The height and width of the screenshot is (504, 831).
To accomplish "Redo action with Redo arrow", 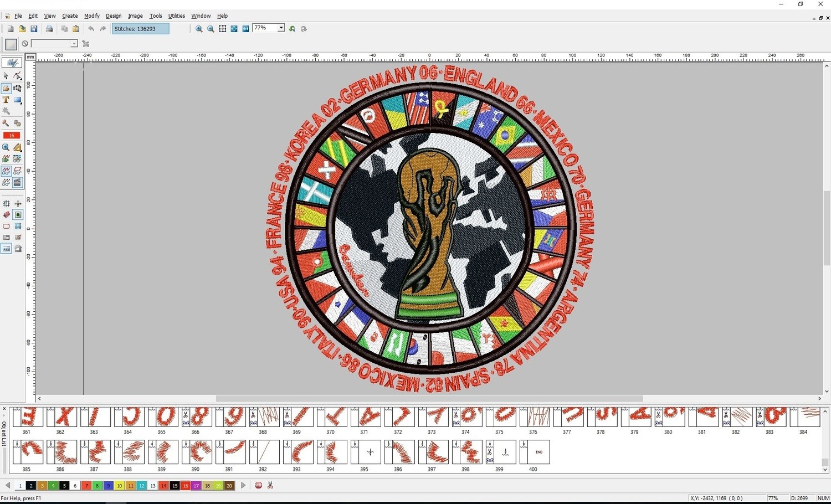I will click(x=102, y=29).
